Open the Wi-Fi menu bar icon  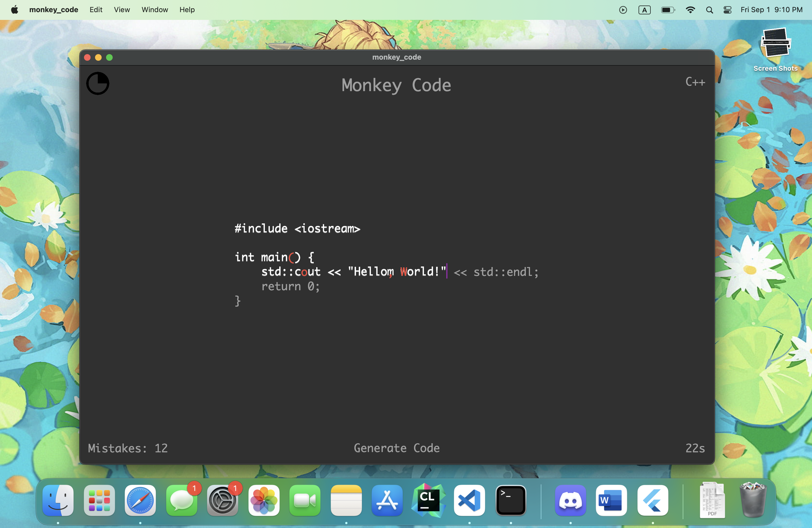point(690,10)
